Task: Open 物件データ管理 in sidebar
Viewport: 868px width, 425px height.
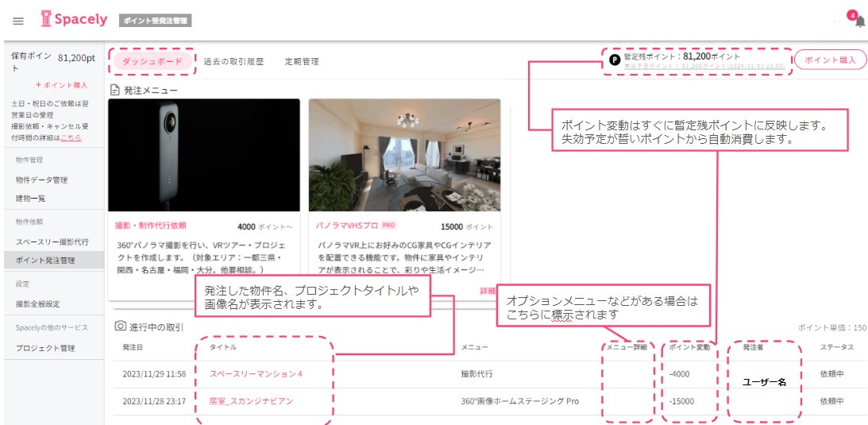Action: (41, 180)
